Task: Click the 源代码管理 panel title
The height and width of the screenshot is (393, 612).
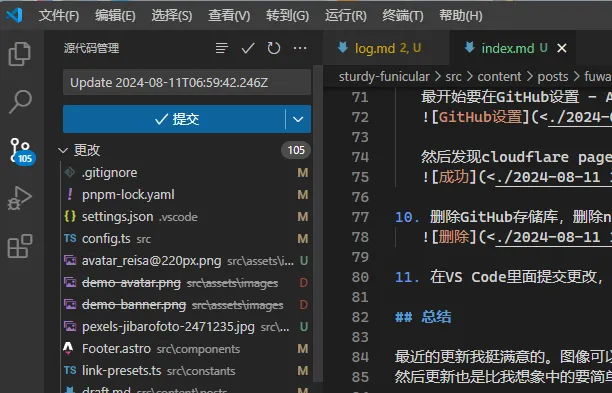Action: click(91, 48)
